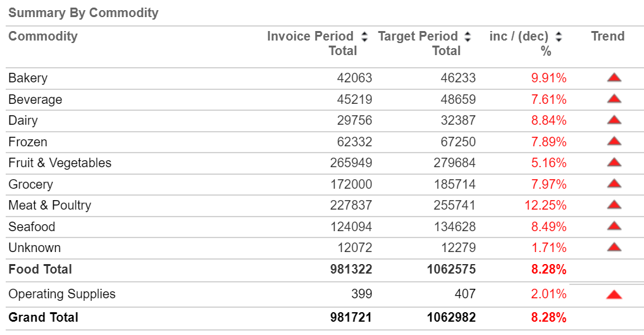Click the Food Total row label
Screen dimensions: 644x335
(x=40, y=269)
